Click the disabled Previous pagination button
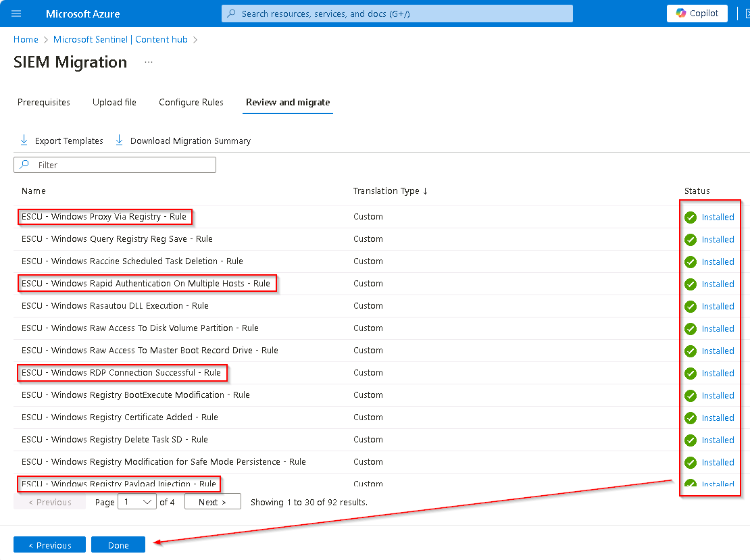 (x=50, y=502)
